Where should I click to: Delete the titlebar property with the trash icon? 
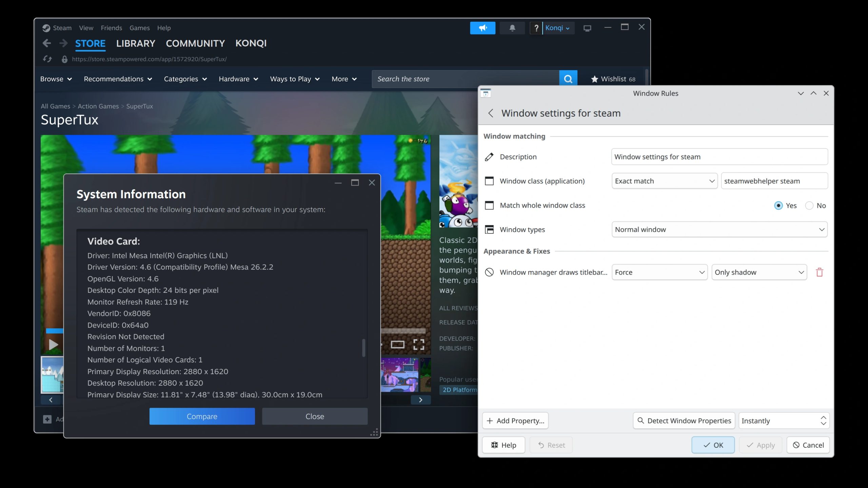[819, 272]
